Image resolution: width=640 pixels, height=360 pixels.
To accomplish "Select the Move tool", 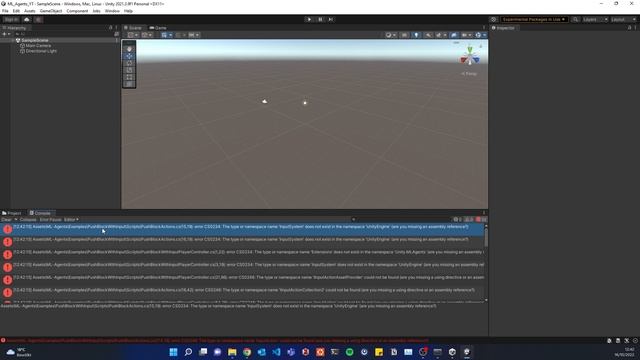I will click(x=129, y=56).
